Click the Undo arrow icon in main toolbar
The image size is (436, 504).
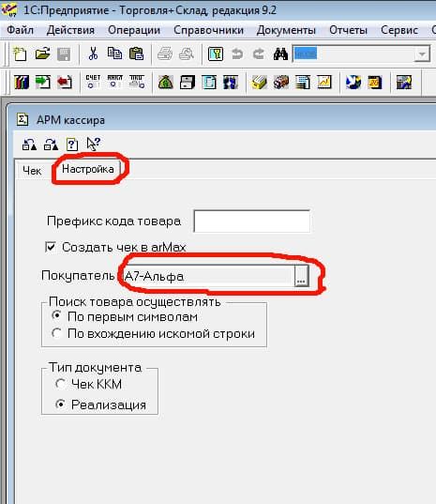click(237, 53)
